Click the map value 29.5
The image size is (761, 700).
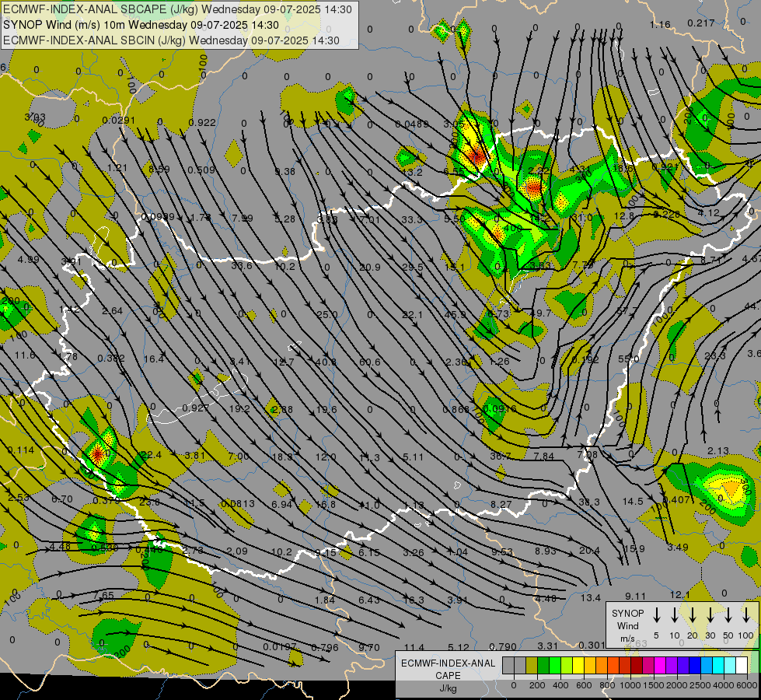point(413,268)
